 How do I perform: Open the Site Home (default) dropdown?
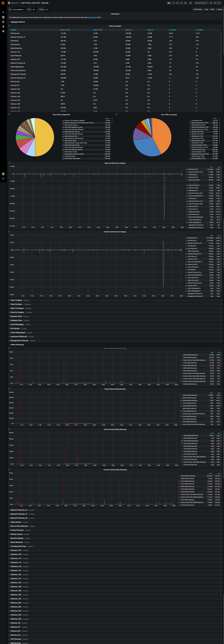click(x=18, y=9)
